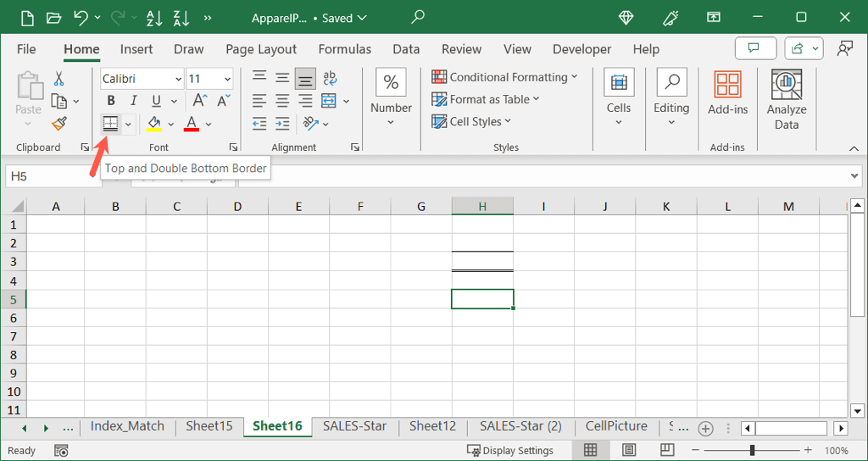Click Display Settings in status bar

[509, 450]
